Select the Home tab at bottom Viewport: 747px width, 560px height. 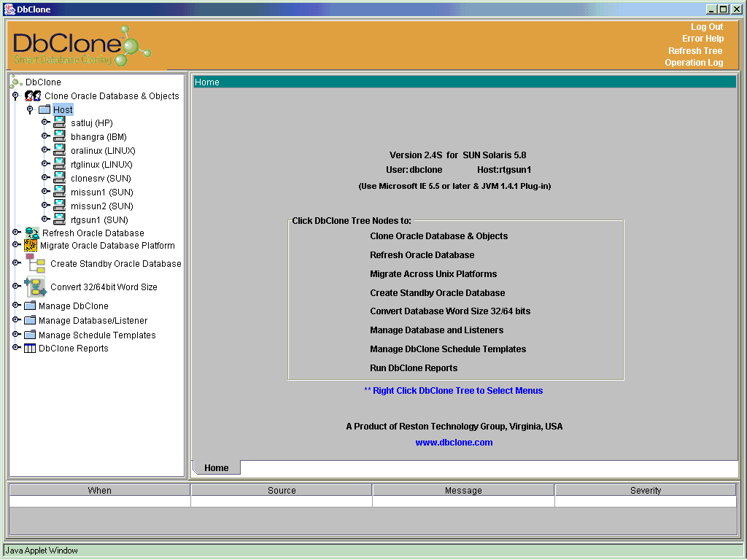coord(216,468)
